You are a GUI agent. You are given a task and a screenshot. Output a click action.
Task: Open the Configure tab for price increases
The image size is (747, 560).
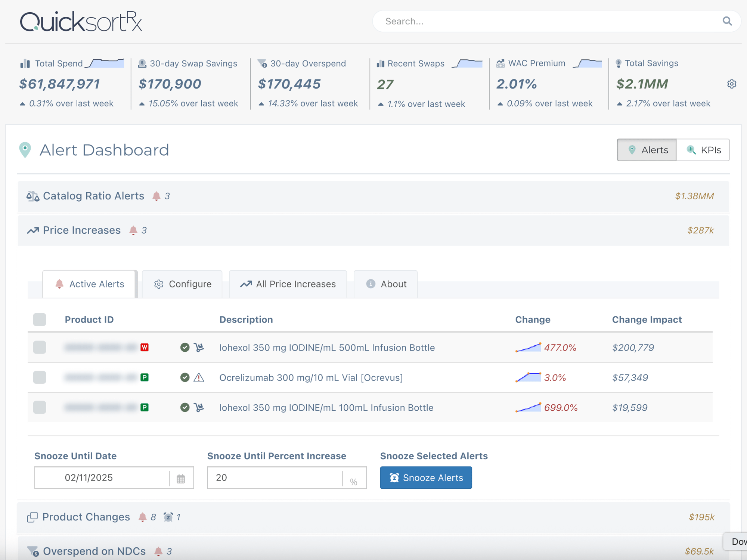pos(182,284)
